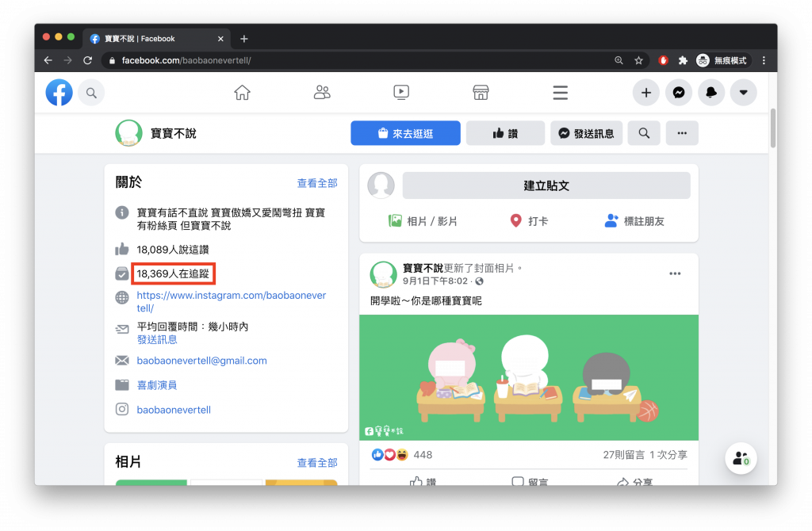Image resolution: width=812 pixels, height=531 pixels.
Task: Click the baobaonevertell@gmail.com email link
Action: pyautogui.click(x=201, y=361)
